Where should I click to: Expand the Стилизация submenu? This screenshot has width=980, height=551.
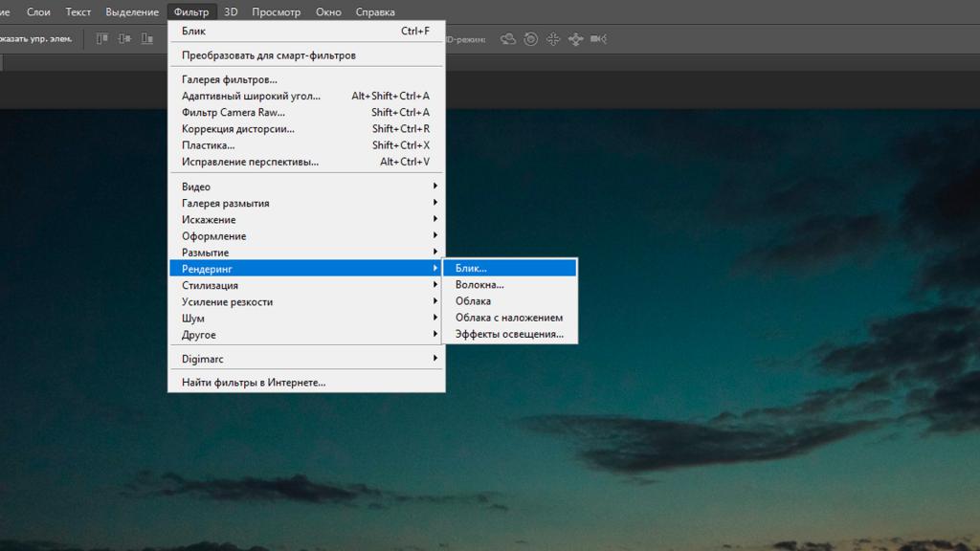tap(306, 285)
